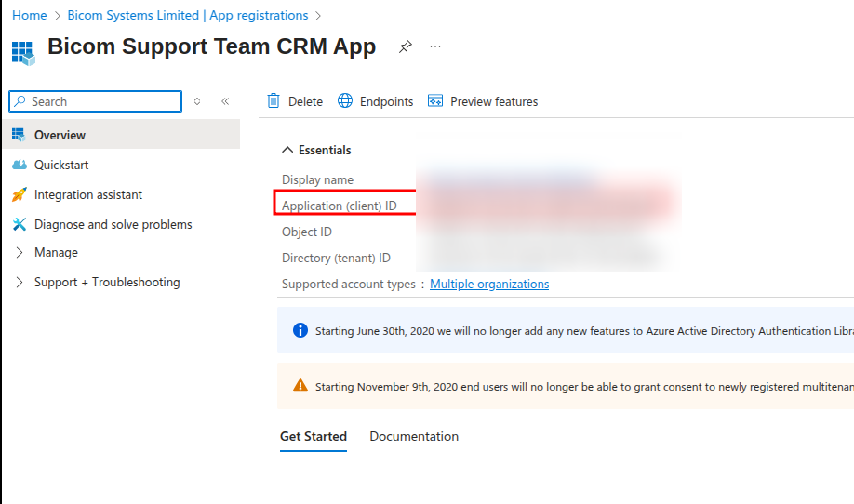Toggle the sidebar expand/collapse all arrows
The height and width of the screenshot is (504, 854).
(197, 101)
